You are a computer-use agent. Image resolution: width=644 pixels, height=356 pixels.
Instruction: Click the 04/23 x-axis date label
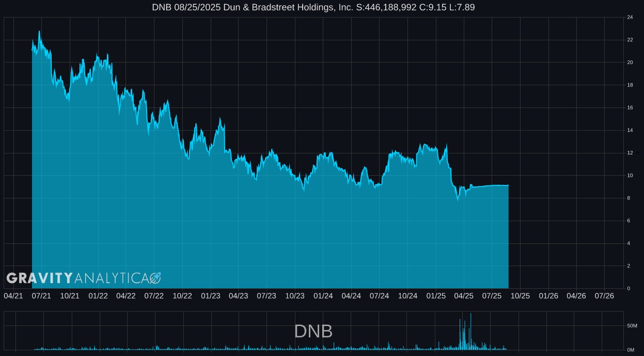(239, 296)
